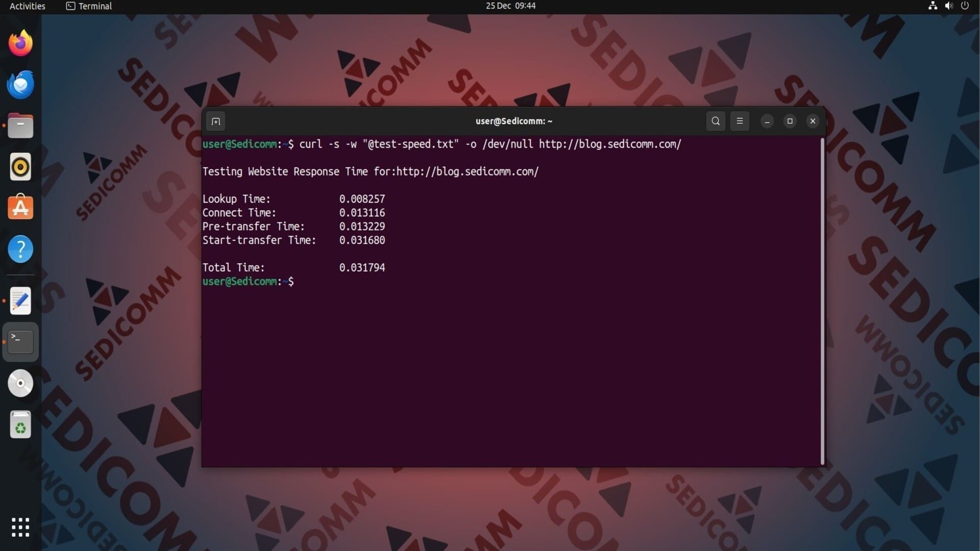Viewport: 980px width, 551px height.
Task: Maximize the terminal window
Action: tap(790, 121)
